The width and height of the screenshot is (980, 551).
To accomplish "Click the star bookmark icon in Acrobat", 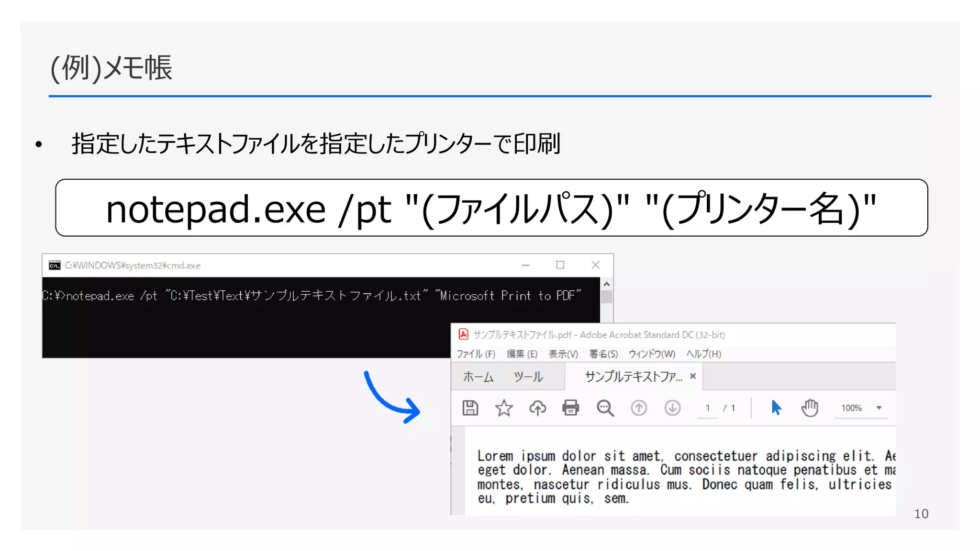I will [x=503, y=408].
